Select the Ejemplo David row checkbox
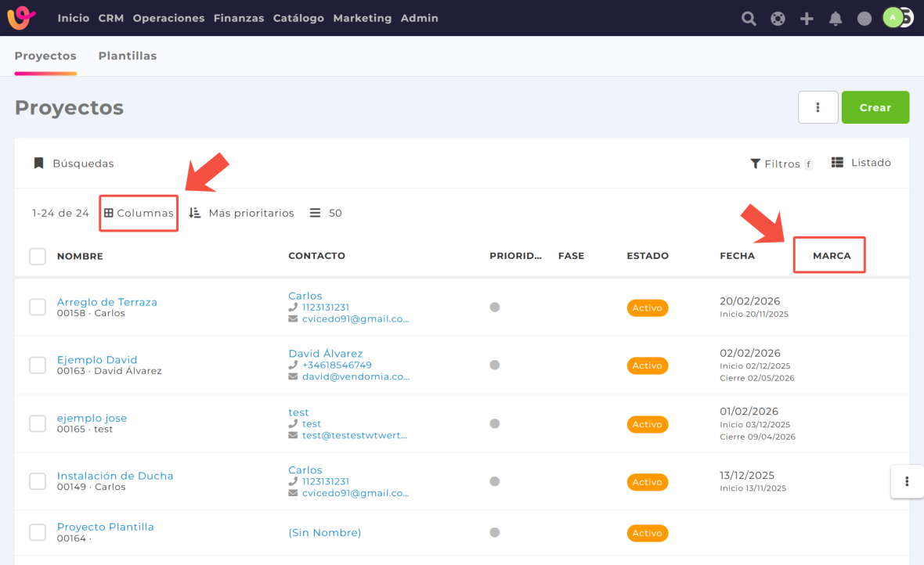Screen dimensions: 924x565 tap(38, 365)
